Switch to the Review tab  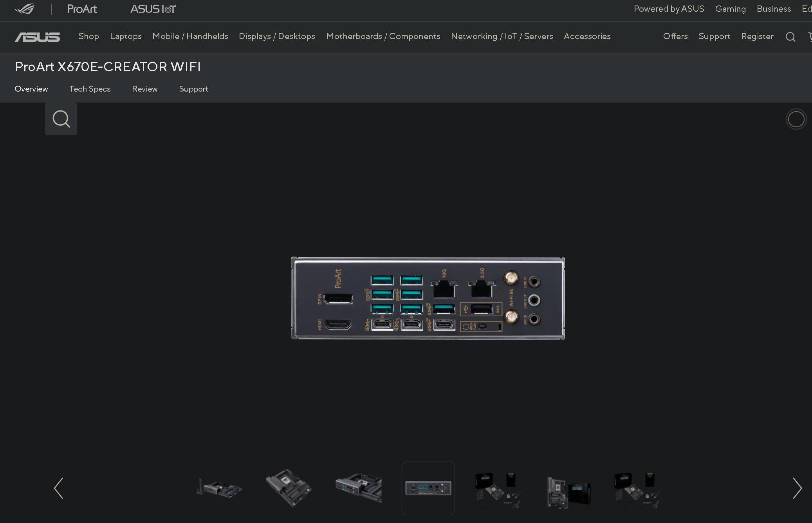[x=145, y=89]
